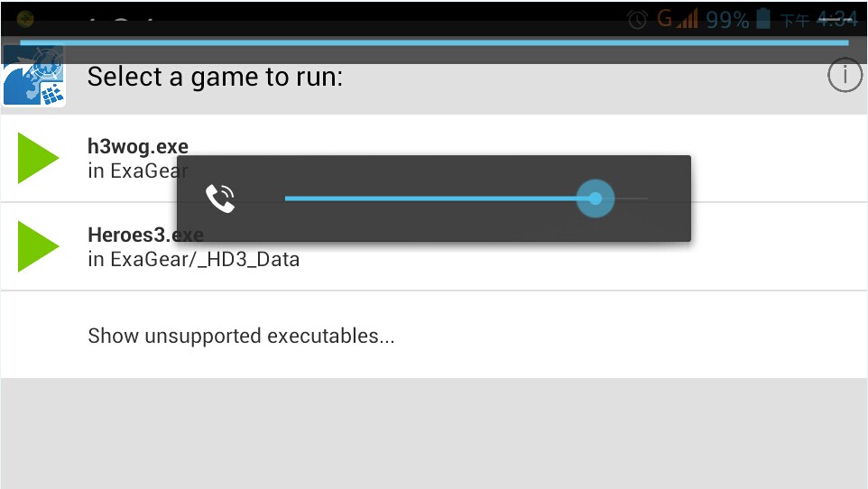Viewport: 868px width, 489px height.
Task: Tap the ExaGear app logo icon
Action: [33, 76]
